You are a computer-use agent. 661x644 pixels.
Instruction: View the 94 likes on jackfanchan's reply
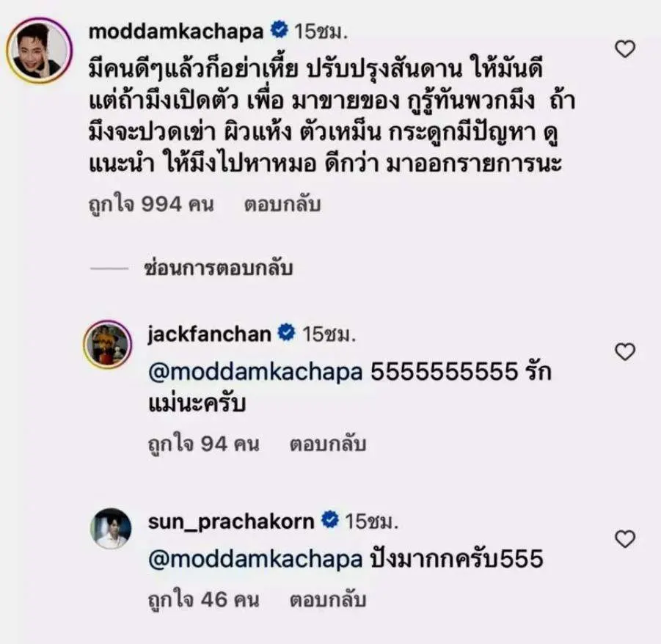click(204, 444)
